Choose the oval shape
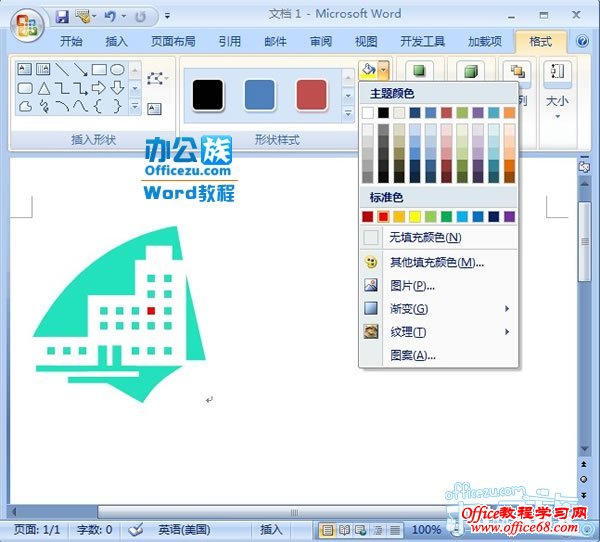The height and width of the screenshot is (542, 600). (117, 69)
